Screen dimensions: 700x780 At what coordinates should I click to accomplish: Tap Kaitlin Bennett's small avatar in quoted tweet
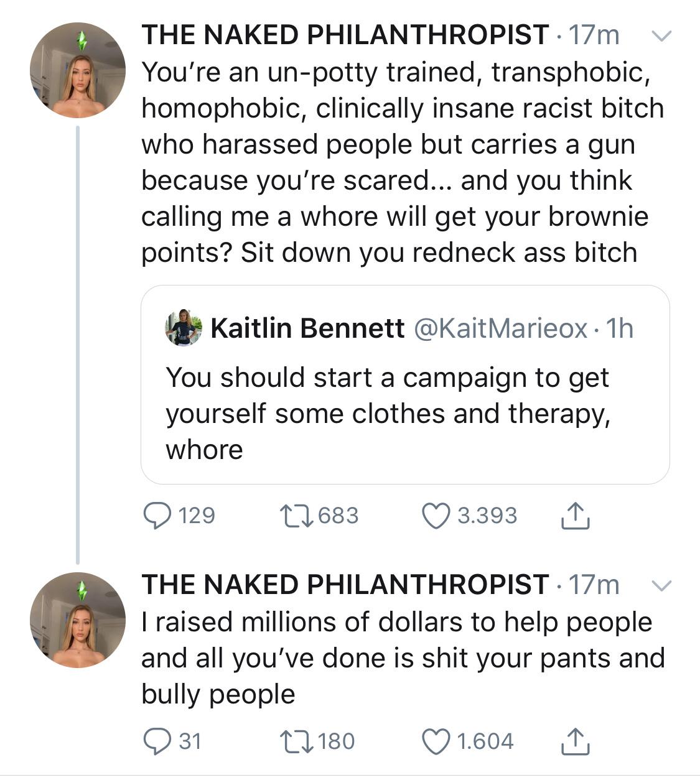184,327
